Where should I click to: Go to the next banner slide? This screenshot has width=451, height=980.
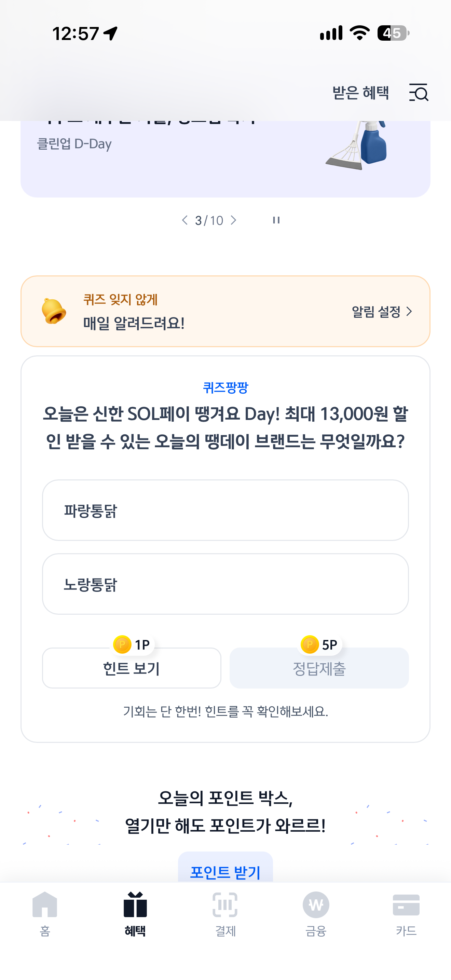(233, 220)
